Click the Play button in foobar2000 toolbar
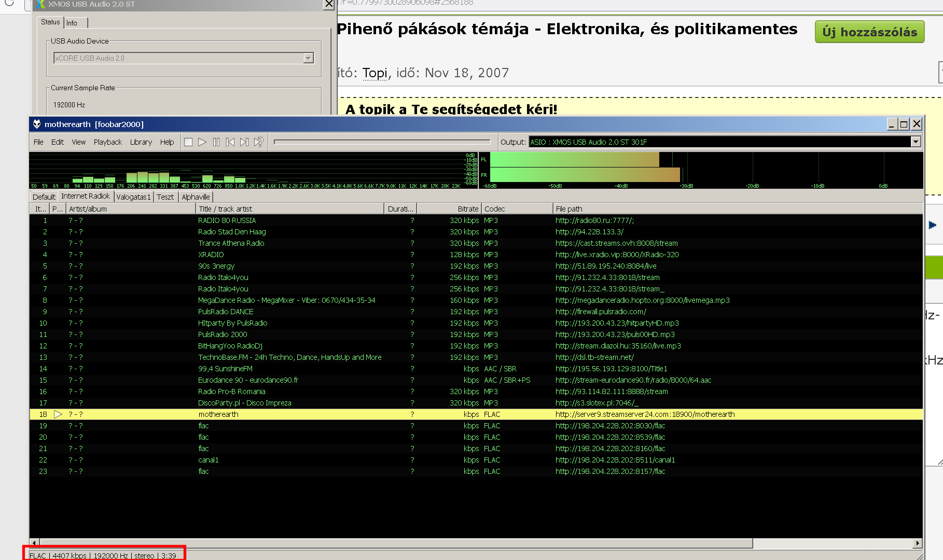This screenshot has width=943, height=560. click(202, 142)
